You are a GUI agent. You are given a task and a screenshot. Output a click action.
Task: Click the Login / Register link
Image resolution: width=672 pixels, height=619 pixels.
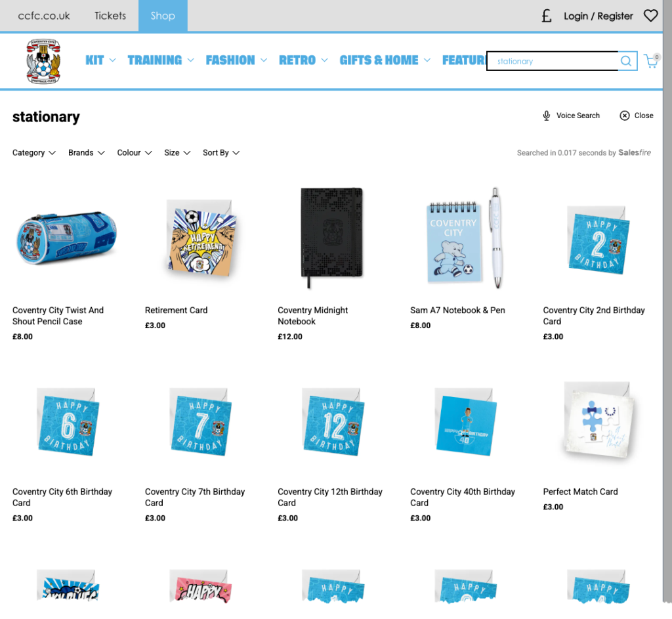pos(598,16)
